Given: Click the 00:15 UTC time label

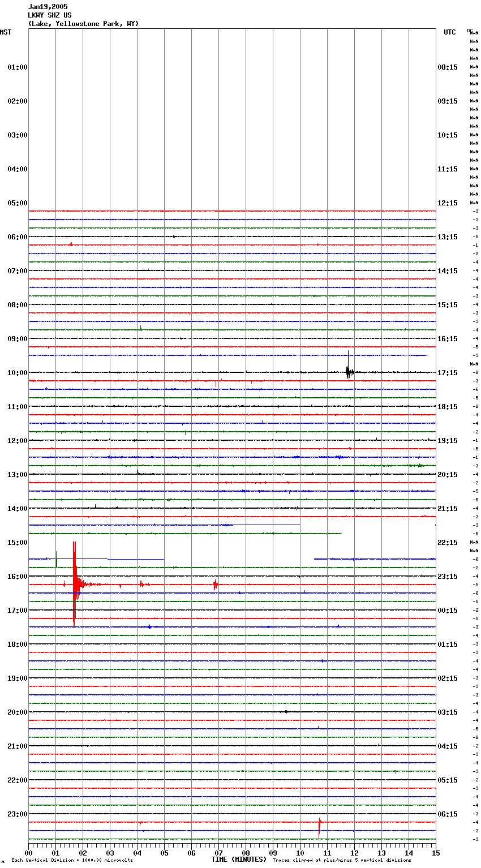Looking at the screenshot, I should [x=448, y=611].
